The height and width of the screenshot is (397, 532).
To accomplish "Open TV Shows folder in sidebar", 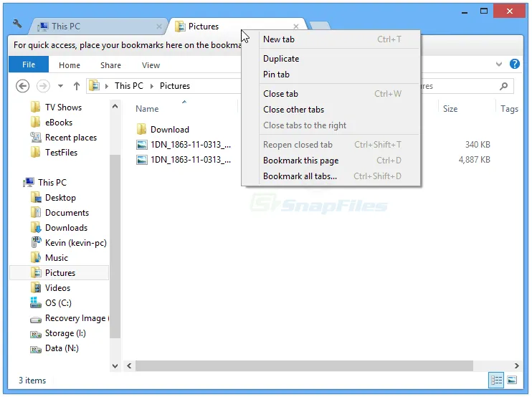I will click(x=57, y=107).
